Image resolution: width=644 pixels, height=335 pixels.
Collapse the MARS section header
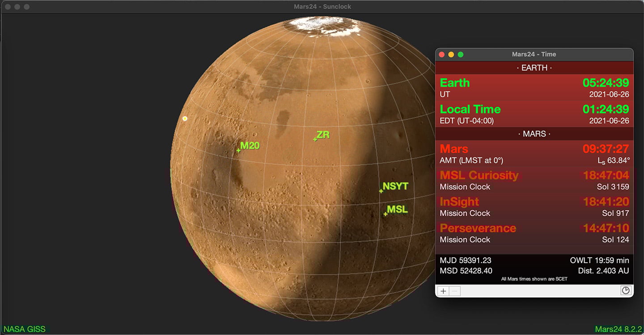[534, 134]
